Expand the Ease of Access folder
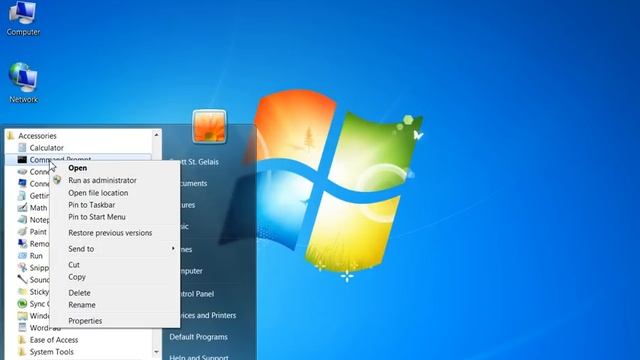This screenshot has height=360, width=640. [53, 340]
